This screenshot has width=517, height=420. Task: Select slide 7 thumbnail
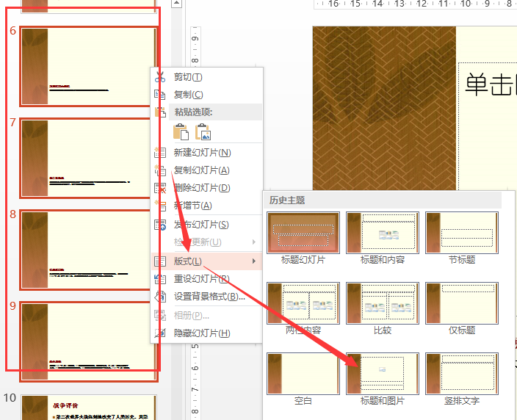[86, 159]
